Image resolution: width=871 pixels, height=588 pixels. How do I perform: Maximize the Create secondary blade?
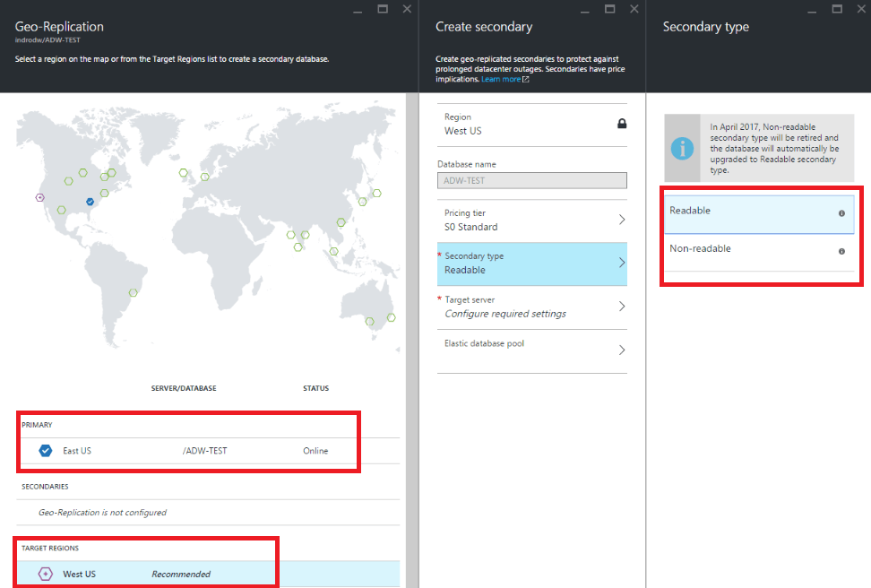point(610,9)
